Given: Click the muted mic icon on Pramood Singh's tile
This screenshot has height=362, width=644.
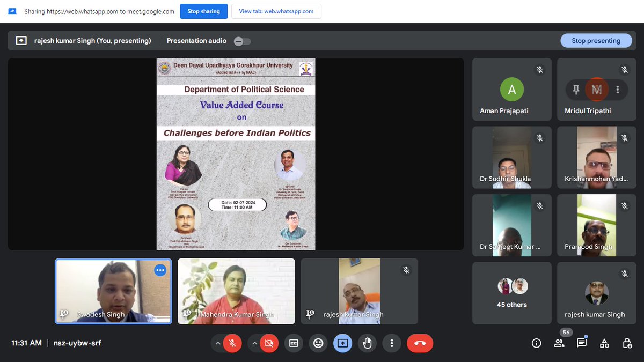Looking at the screenshot, I should pyautogui.click(x=625, y=206).
